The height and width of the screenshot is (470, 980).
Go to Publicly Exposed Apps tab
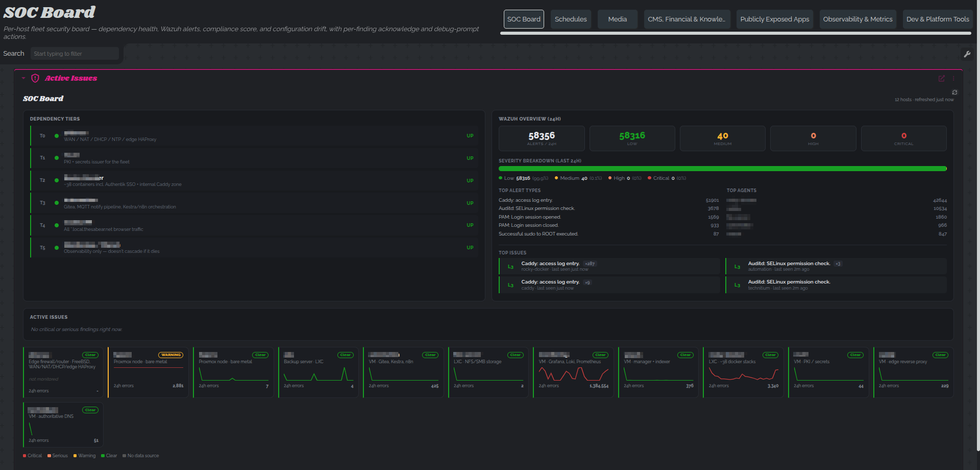click(x=775, y=19)
